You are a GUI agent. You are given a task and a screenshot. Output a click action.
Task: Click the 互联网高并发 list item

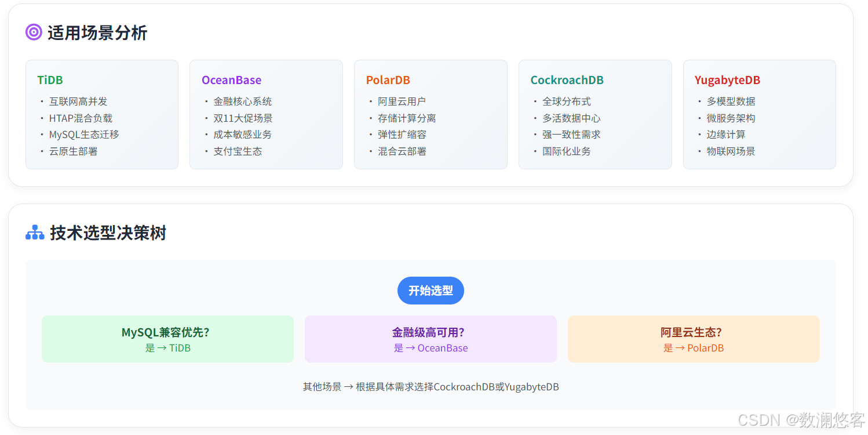(78, 101)
